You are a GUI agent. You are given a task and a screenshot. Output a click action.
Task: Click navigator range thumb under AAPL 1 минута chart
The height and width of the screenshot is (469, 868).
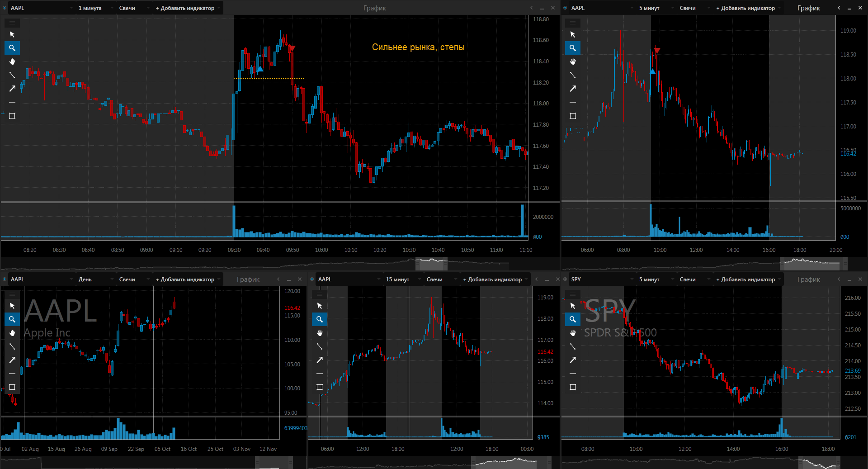pyautogui.click(x=431, y=264)
